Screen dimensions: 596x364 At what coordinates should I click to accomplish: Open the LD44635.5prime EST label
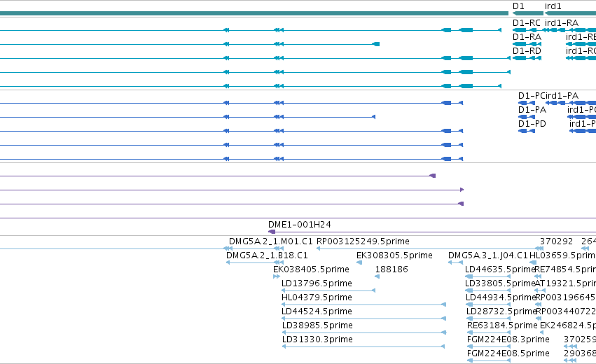point(500,269)
